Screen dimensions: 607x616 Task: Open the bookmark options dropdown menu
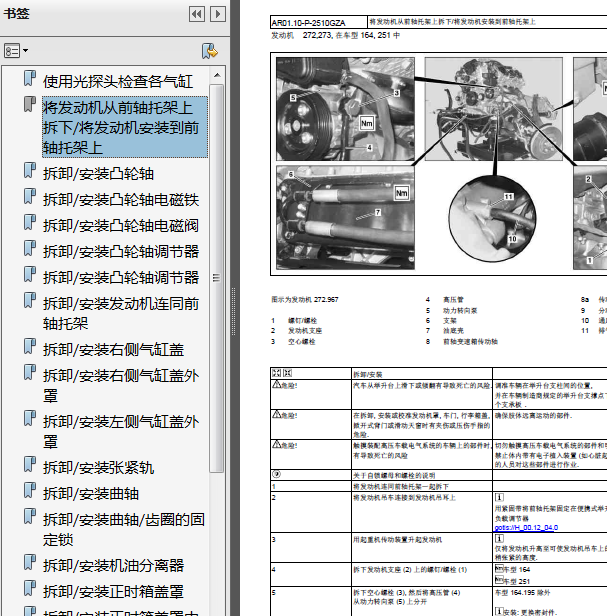[x=16, y=51]
